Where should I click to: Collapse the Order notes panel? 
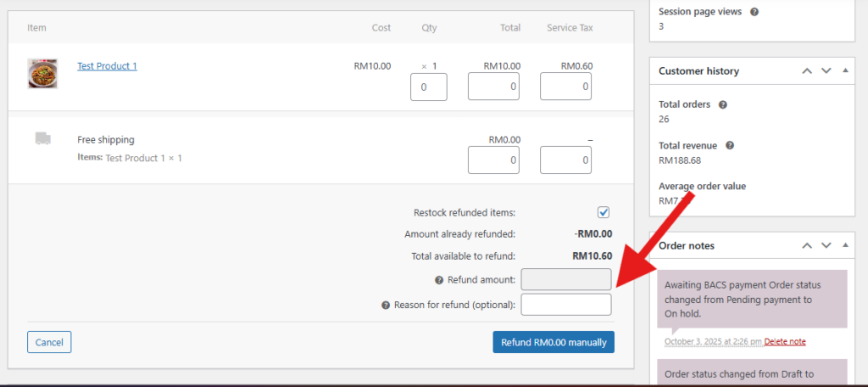[845, 245]
